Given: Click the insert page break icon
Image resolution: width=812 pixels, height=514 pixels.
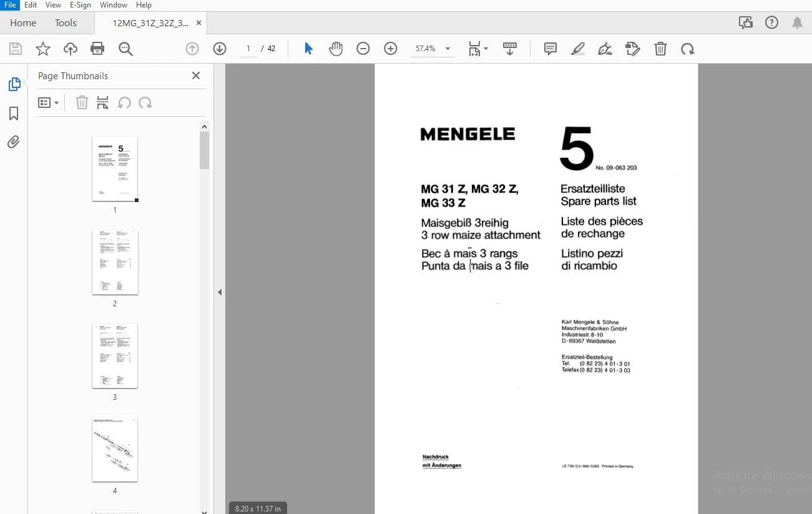Looking at the screenshot, I should [x=103, y=103].
